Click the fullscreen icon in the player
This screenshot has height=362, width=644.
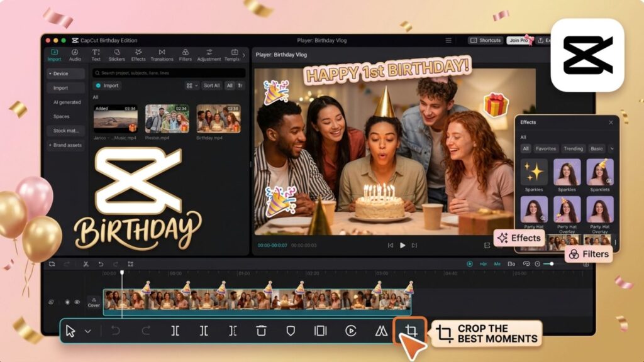click(x=487, y=246)
